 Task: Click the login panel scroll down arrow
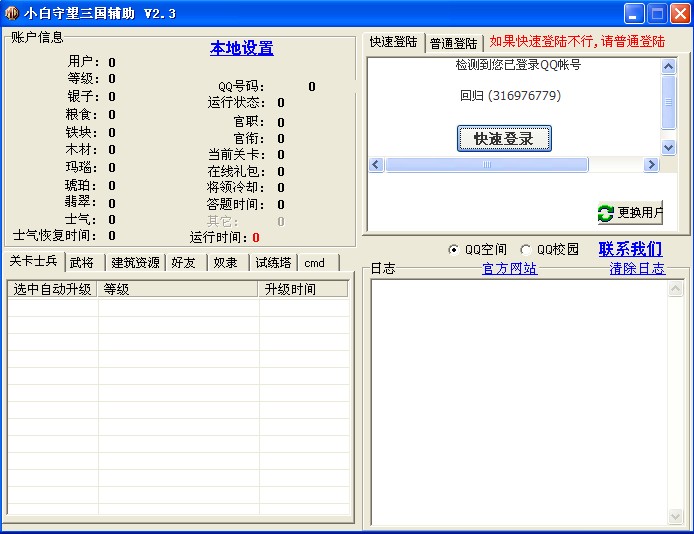pos(668,147)
